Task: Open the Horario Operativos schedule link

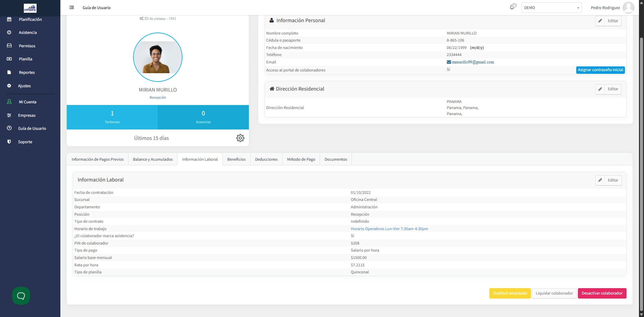Action: click(389, 229)
